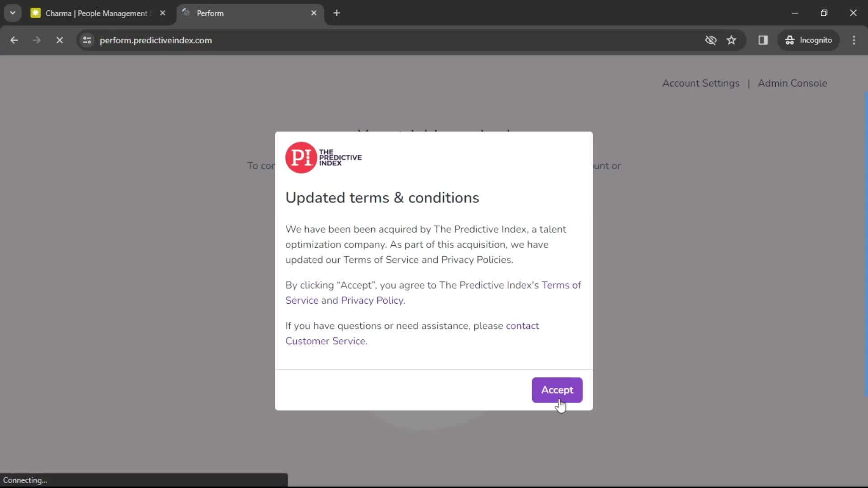Expand the tab search dropdown
The width and height of the screenshot is (868, 488).
[x=13, y=13]
